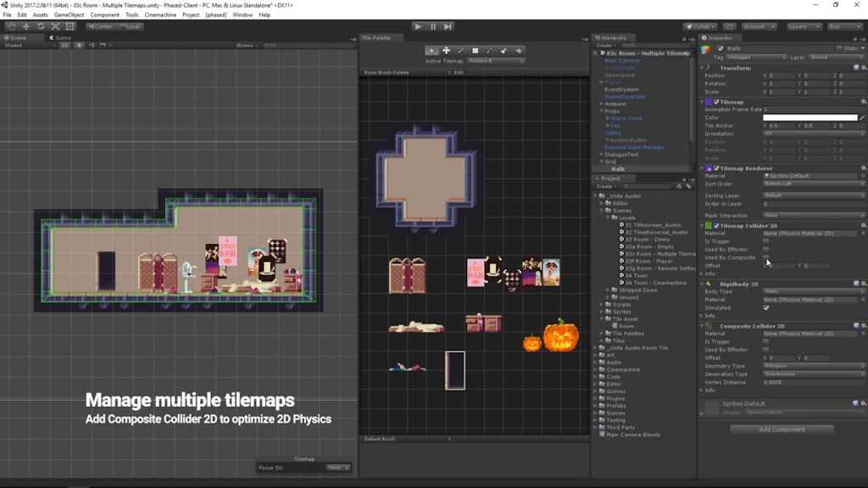Enable Is Trigger on Tilemap Collider 2D
Screen dimensions: 868x488
pos(765,241)
